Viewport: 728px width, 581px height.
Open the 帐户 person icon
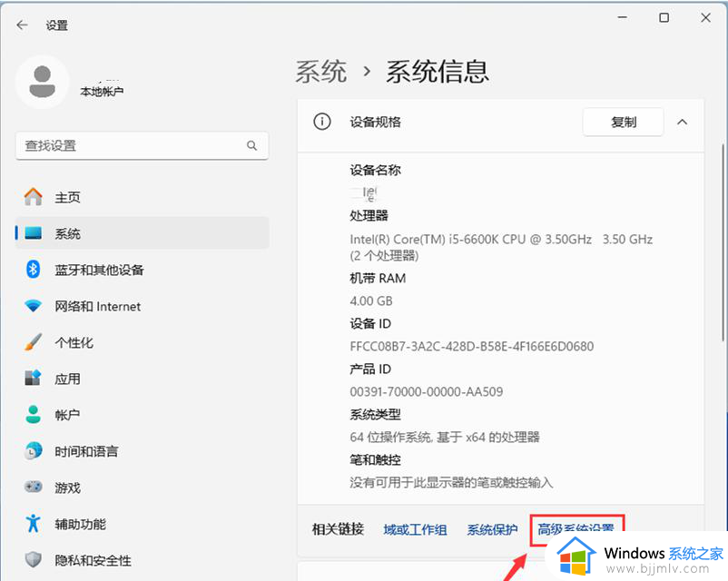[33, 414]
